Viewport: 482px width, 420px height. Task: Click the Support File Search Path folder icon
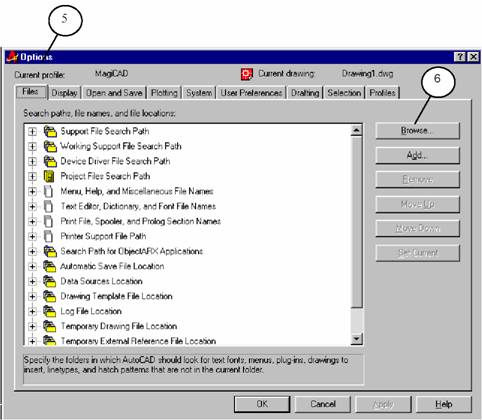point(50,131)
